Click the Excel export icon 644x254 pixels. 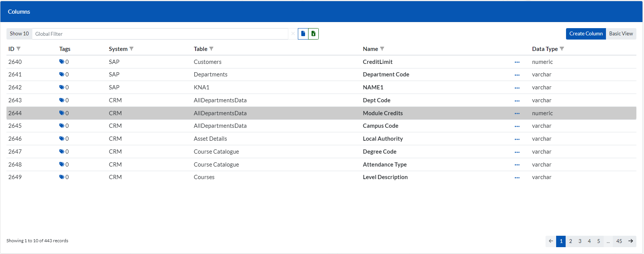pos(313,34)
